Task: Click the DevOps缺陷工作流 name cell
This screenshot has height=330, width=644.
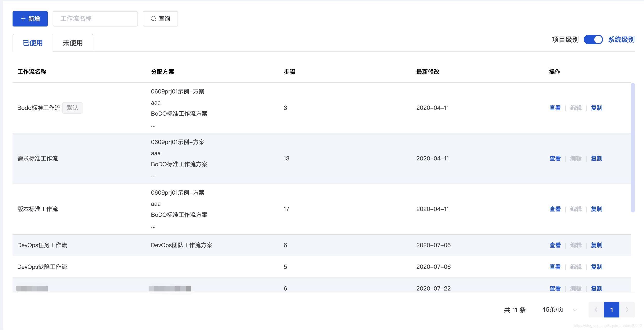Action: pyautogui.click(x=42, y=267)
